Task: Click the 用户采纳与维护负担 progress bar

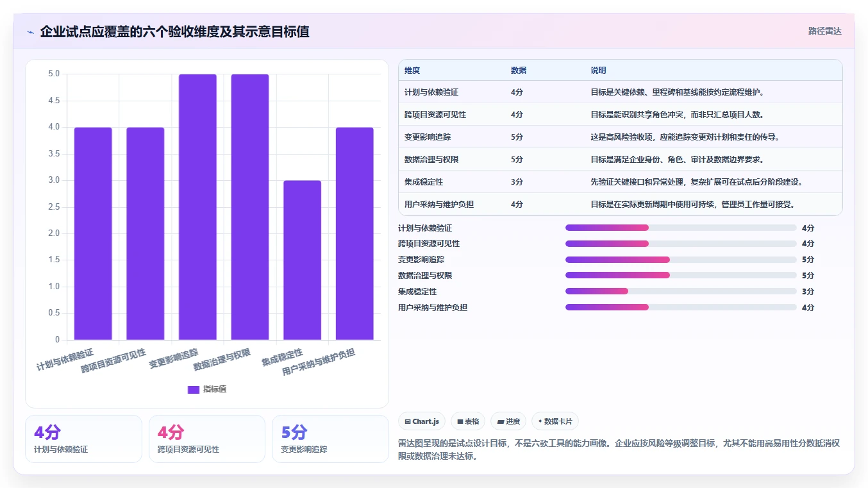Action: point(681,307)
